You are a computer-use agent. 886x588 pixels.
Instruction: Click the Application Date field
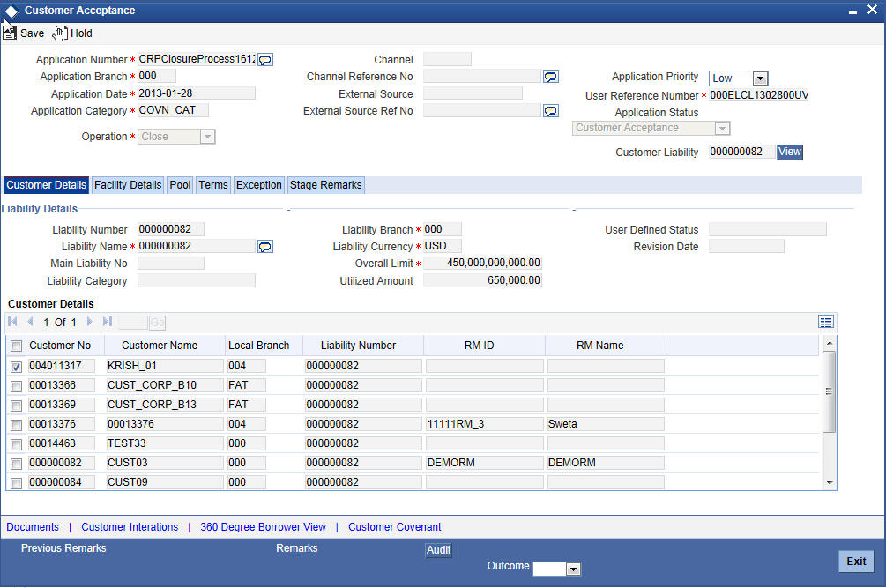pyautogui.click(x=196, y=93)
